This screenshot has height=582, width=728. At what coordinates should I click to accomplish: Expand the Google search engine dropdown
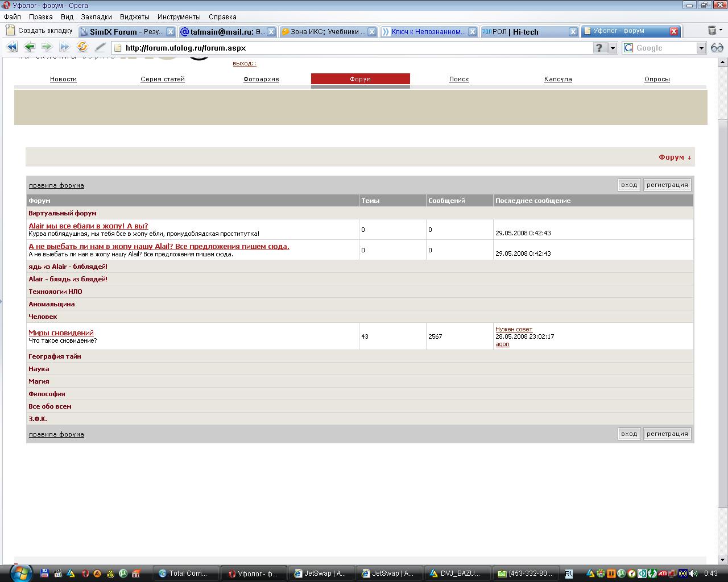[x=701, y=48]
